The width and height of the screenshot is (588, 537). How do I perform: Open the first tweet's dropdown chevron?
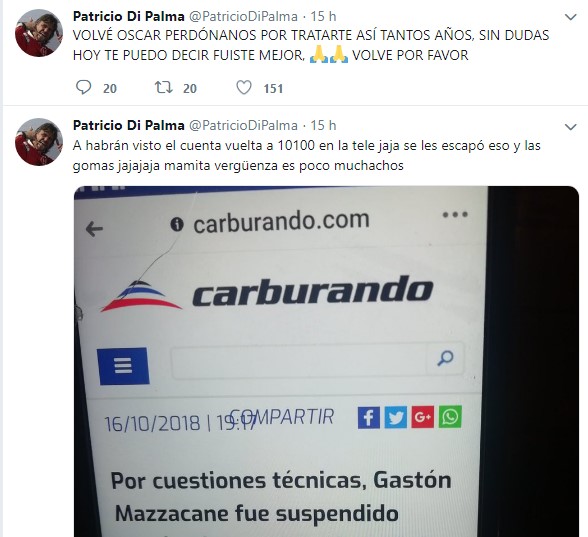(570, 17)
